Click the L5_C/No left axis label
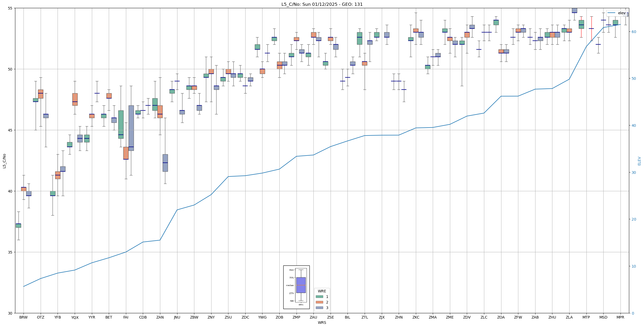The image size is (644, 327). [4, 161]
